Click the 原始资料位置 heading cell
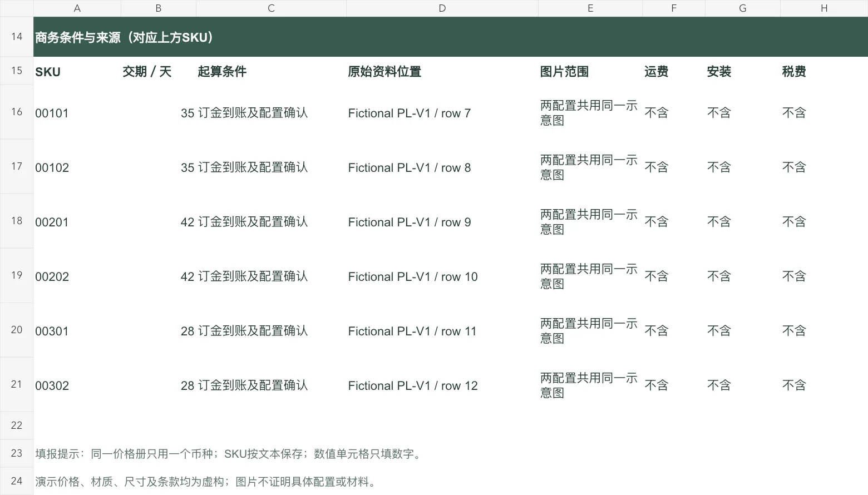The height and width of the screenshot is (495, 868). 442,71
